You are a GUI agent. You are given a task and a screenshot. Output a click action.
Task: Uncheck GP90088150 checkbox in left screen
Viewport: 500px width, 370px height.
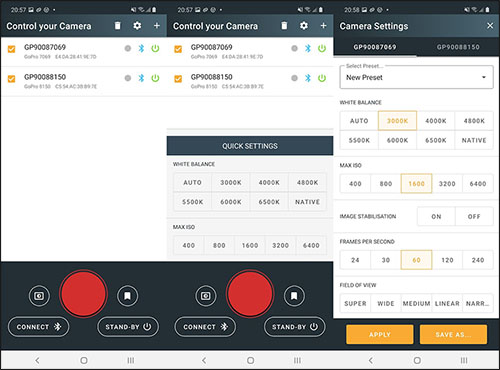(11, 79)
